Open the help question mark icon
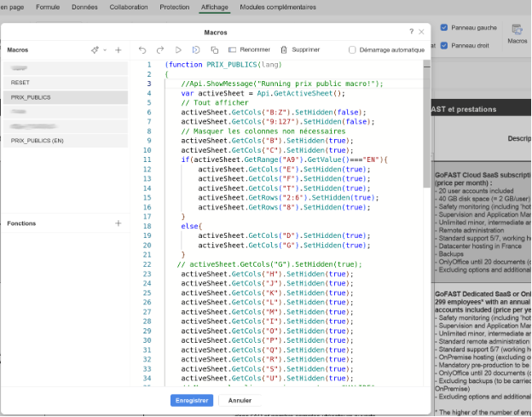This screenshot has width=532, height=417. click(411, 32)
